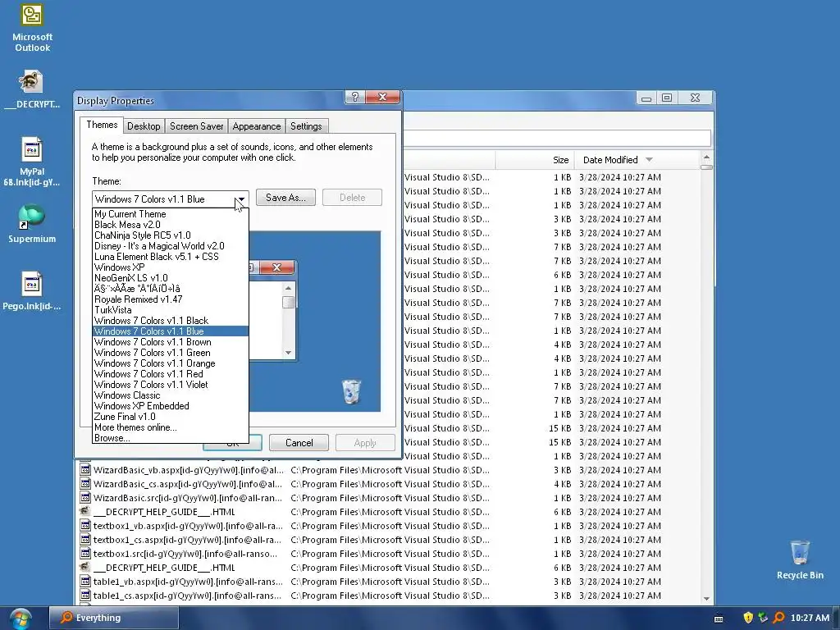Screen dimensions: 840x630
Task: Select Windows 7 Colors v1.1 Orange
Action: [171, 363]
